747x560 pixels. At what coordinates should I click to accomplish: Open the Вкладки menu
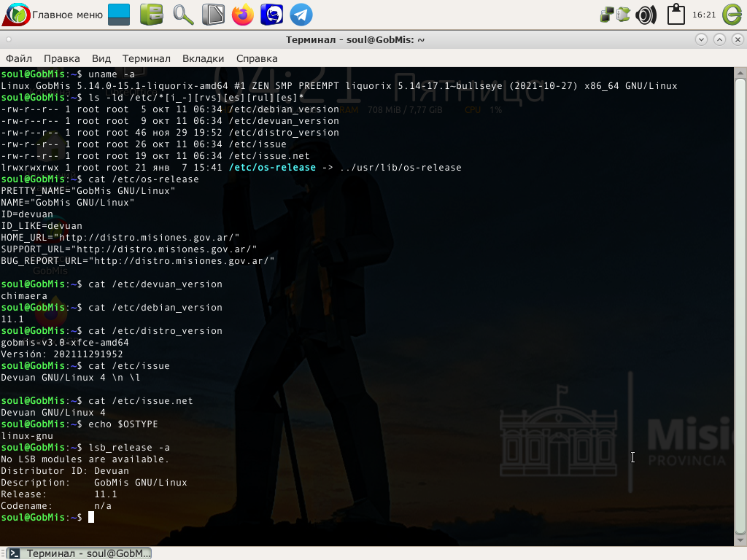(203, 58)
